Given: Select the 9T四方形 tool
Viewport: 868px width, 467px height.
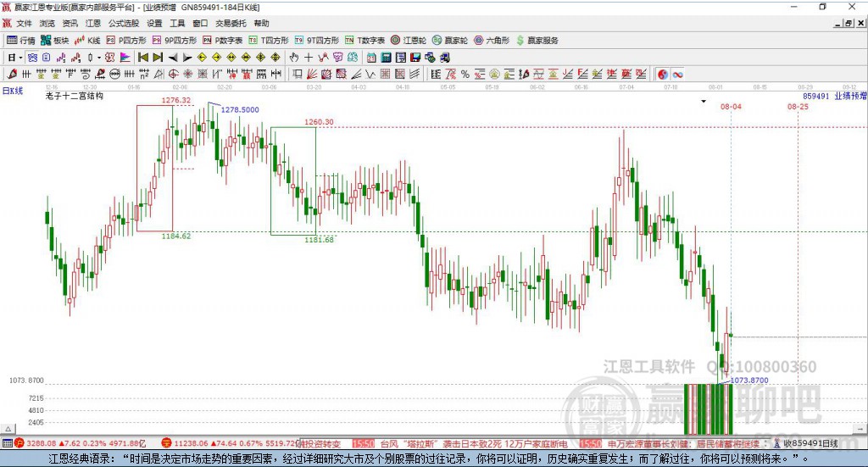Looking at the screenshot, I should 317,41.
